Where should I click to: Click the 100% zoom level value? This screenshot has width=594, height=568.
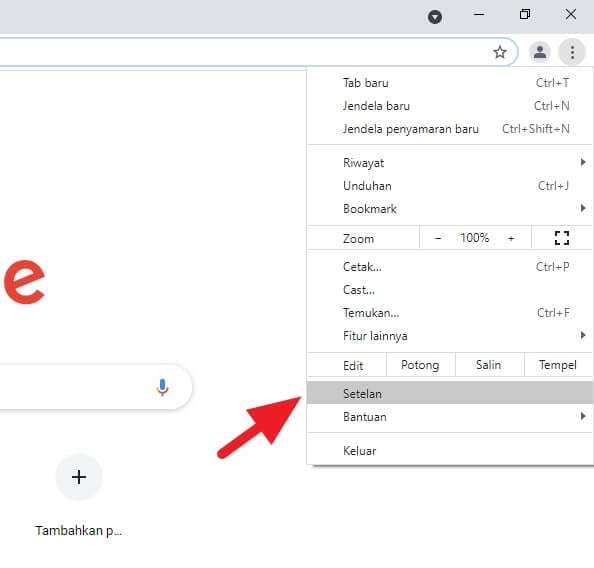point(475,238)
